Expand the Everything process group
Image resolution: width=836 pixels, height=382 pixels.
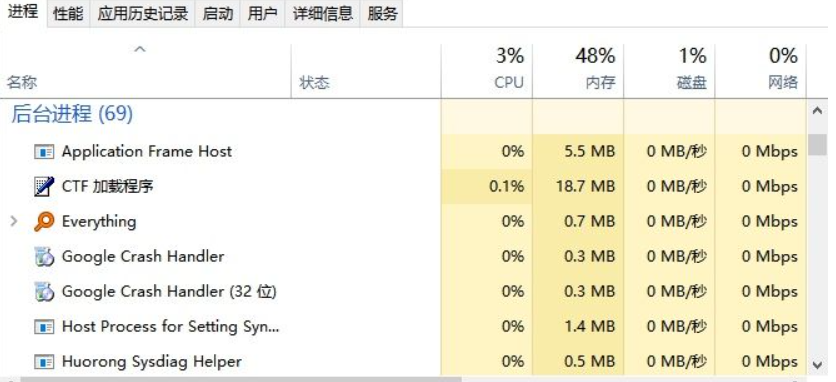[14, 221]
